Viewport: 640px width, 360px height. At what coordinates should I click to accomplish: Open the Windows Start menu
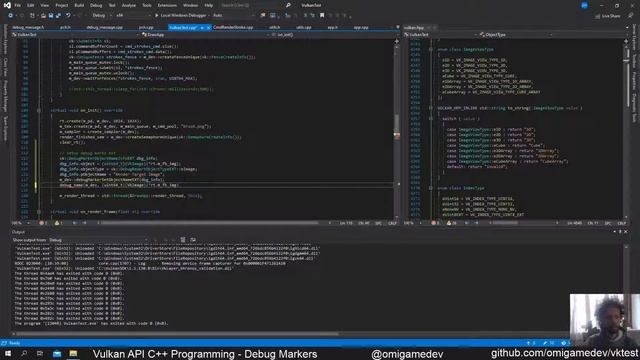click(8, 353)
